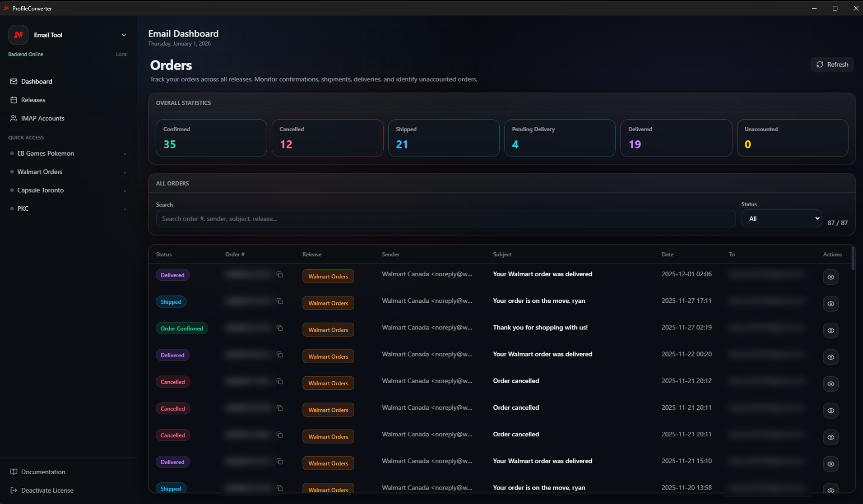The image size is (863, 504).
Task: Show details for the Shipped order
Action: pyautogui.click(x=831, y=304)
